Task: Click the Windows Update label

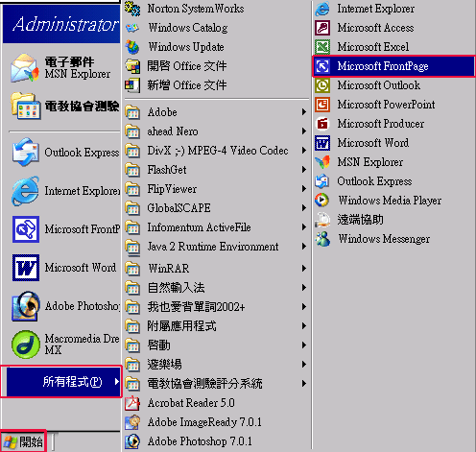Action: click(186, 47)
